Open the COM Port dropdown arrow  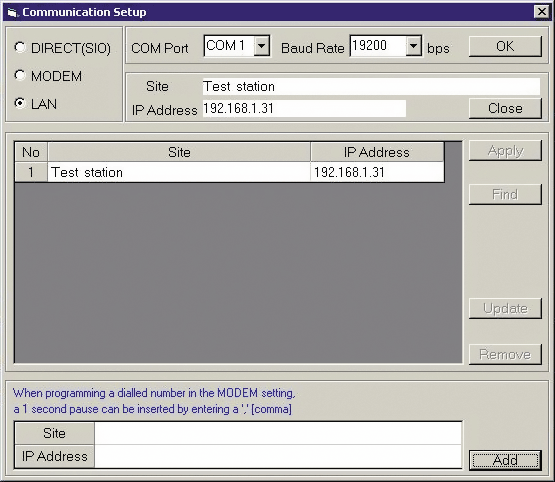point(262,46)
